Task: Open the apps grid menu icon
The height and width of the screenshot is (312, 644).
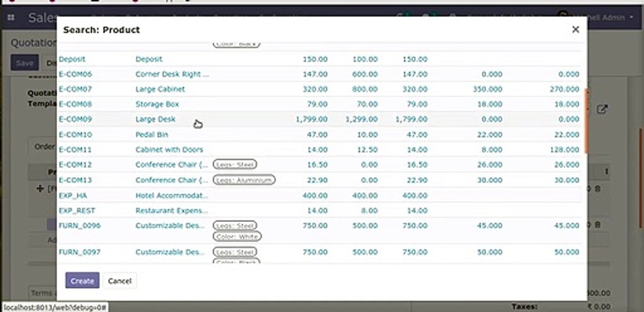Action: 11,18
